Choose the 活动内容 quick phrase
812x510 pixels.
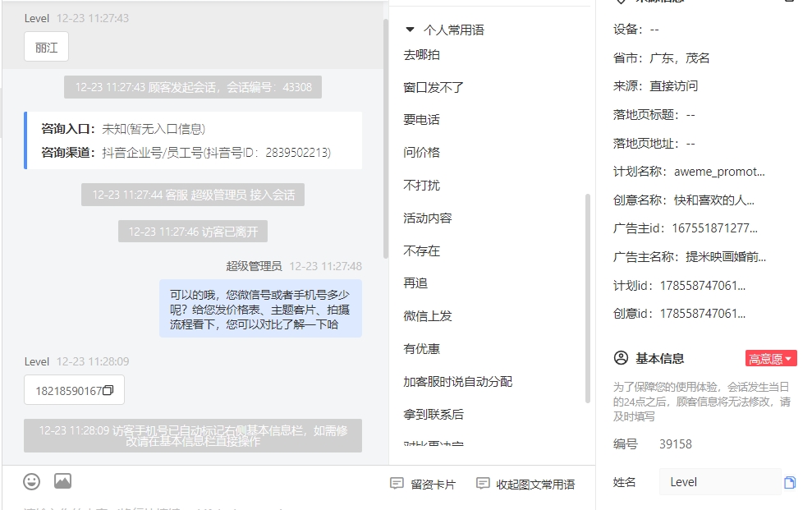pos(428,218)
